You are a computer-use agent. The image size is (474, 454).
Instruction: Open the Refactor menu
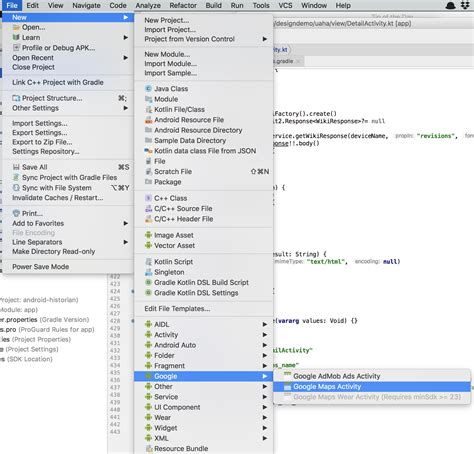183,5
